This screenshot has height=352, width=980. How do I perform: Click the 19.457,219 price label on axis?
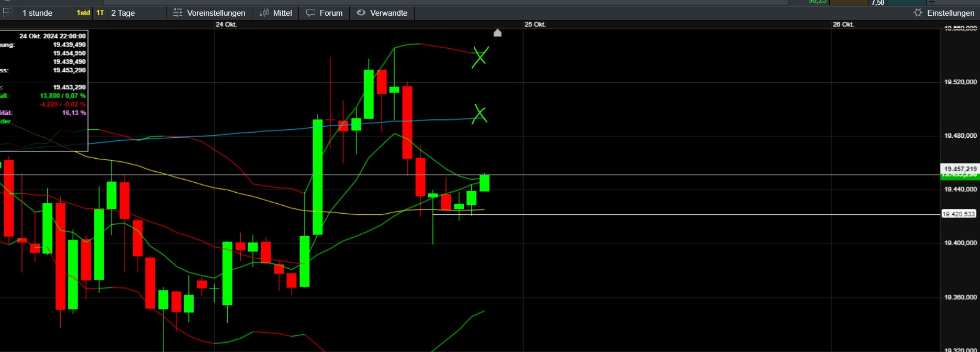point(960,169)
